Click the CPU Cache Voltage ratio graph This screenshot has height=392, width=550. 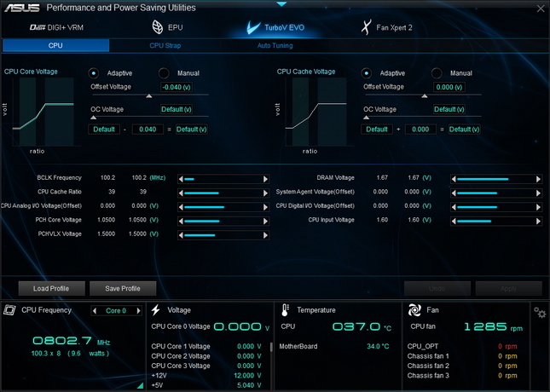316,112
